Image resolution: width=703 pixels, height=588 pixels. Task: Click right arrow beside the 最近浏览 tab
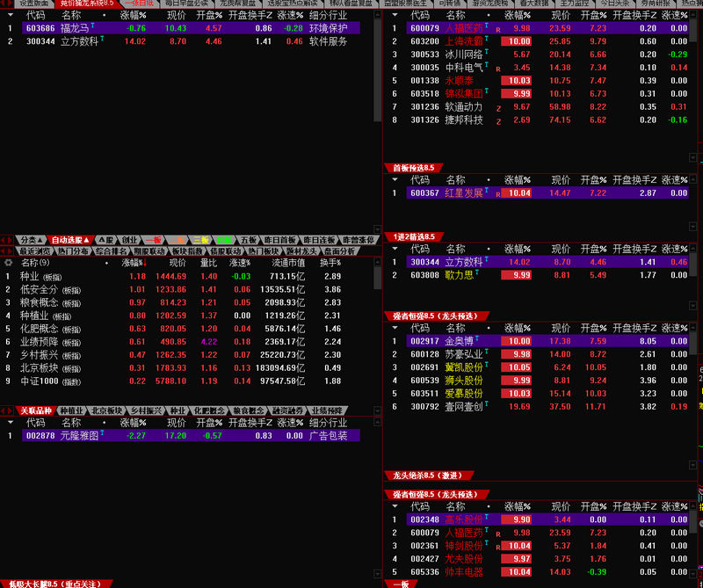pyautogui.click(x=10, y=251)
